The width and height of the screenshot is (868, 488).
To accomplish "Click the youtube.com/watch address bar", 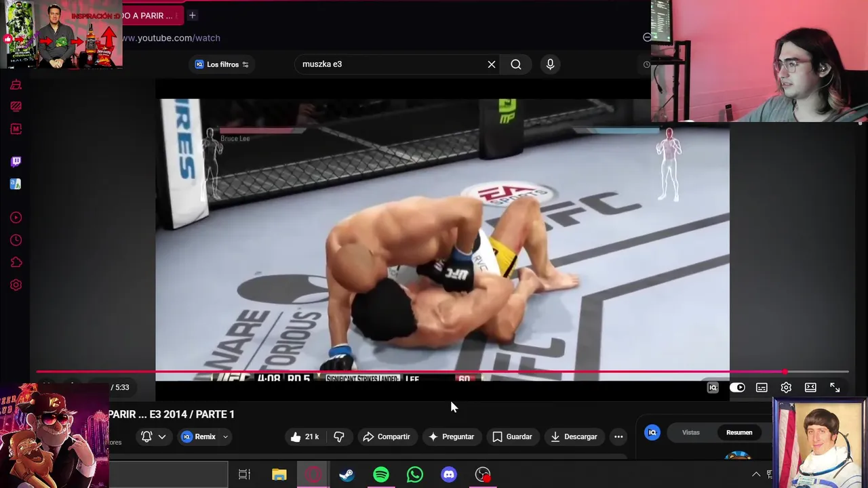I will (170, 38).
